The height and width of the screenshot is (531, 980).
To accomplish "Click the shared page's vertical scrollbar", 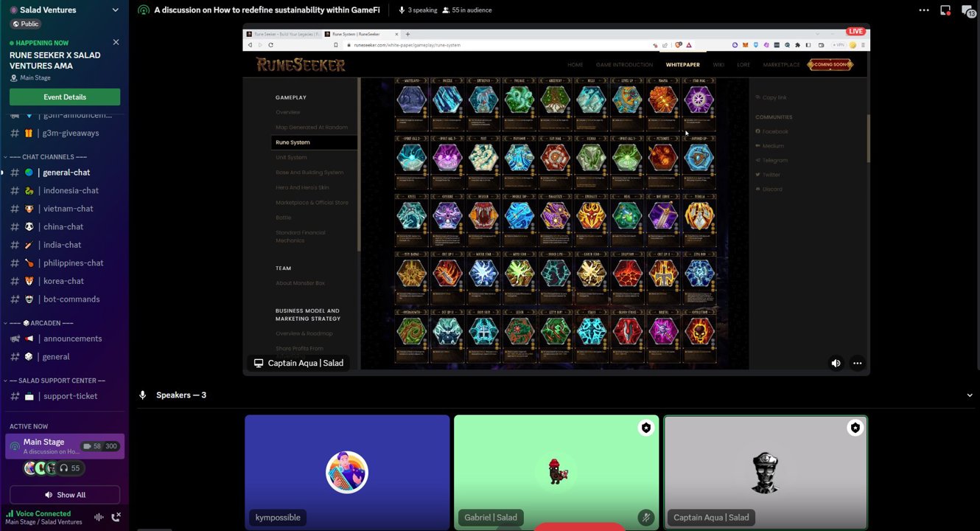I will coord(868,140).
